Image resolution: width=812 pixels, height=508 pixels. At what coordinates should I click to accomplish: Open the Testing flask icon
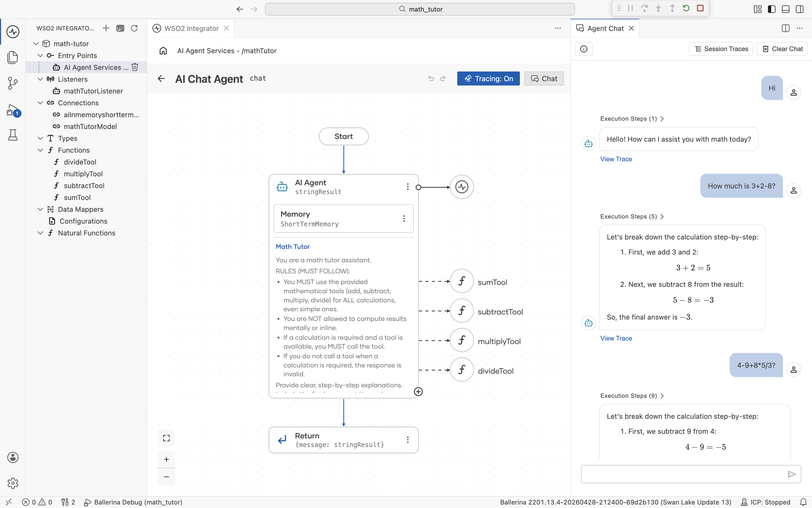pyautogui.click(x=13, y=135)
